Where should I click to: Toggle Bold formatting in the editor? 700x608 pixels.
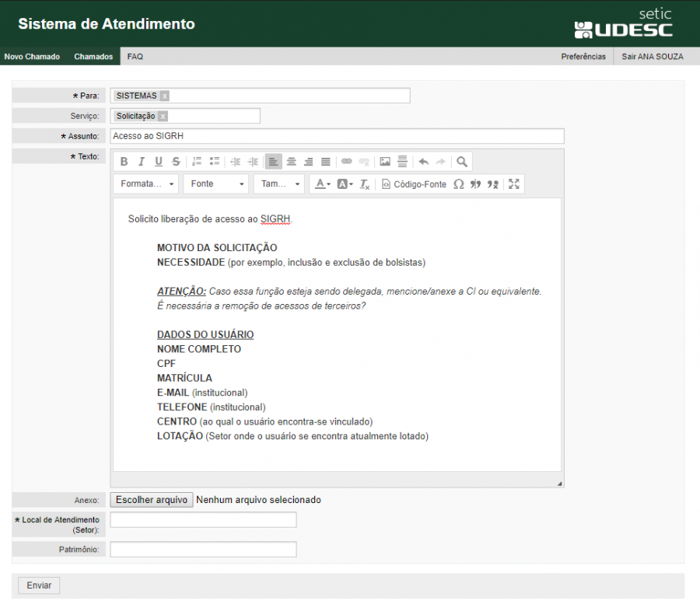point(124,162)
